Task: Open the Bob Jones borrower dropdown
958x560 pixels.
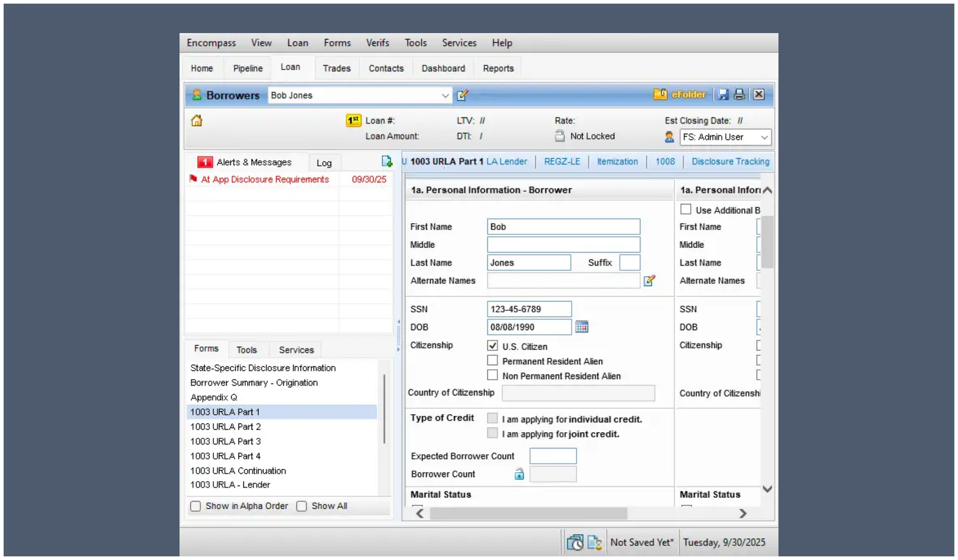Action: [x=445, y=96]
